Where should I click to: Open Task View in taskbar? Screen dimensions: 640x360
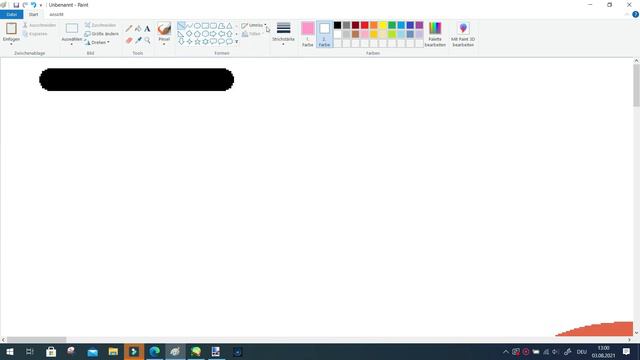pos(30,351)
